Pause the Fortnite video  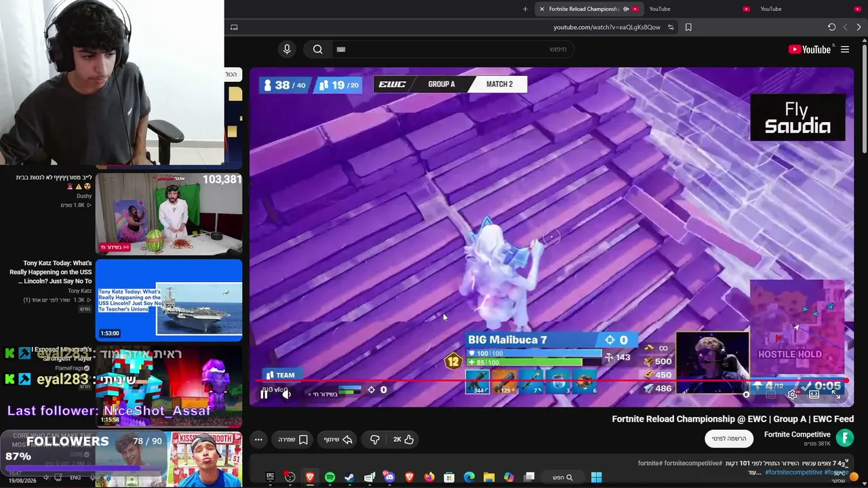click(264, 394)
